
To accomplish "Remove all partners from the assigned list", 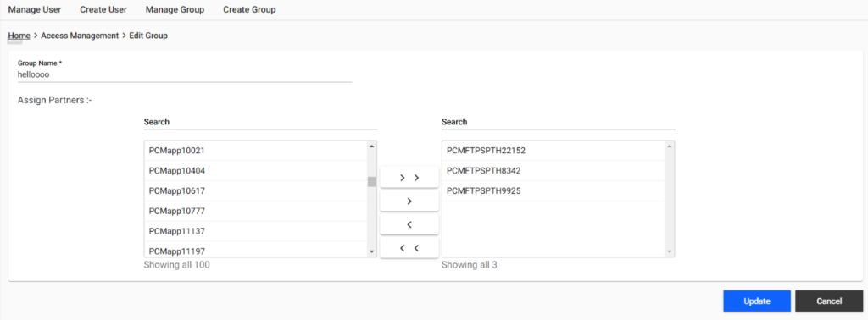I will (409, 248).
